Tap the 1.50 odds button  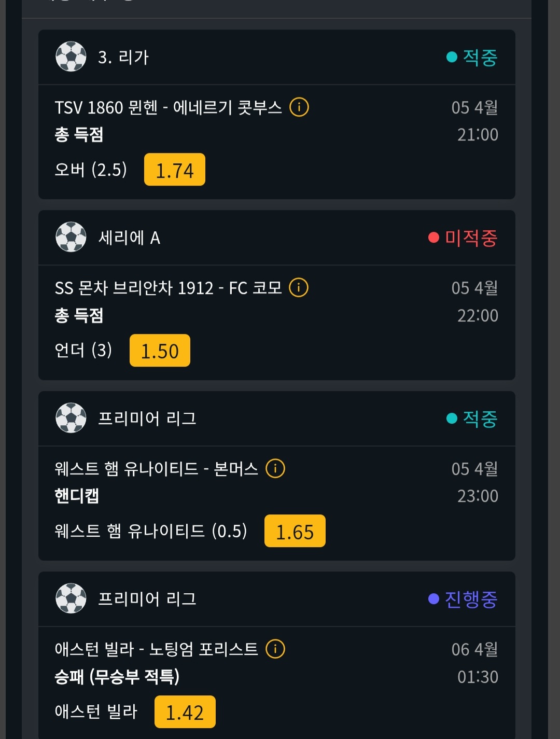point(160,351)
